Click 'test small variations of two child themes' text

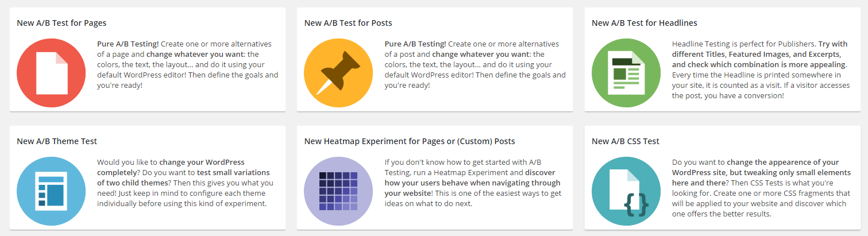[x=183, y=177]
